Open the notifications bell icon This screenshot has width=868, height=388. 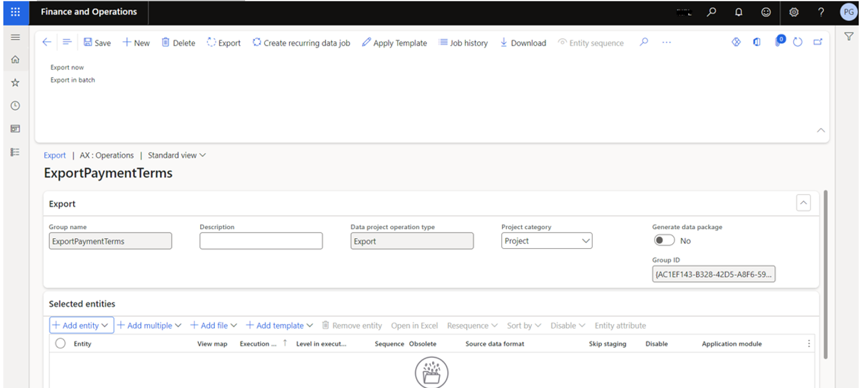(739, 12)
